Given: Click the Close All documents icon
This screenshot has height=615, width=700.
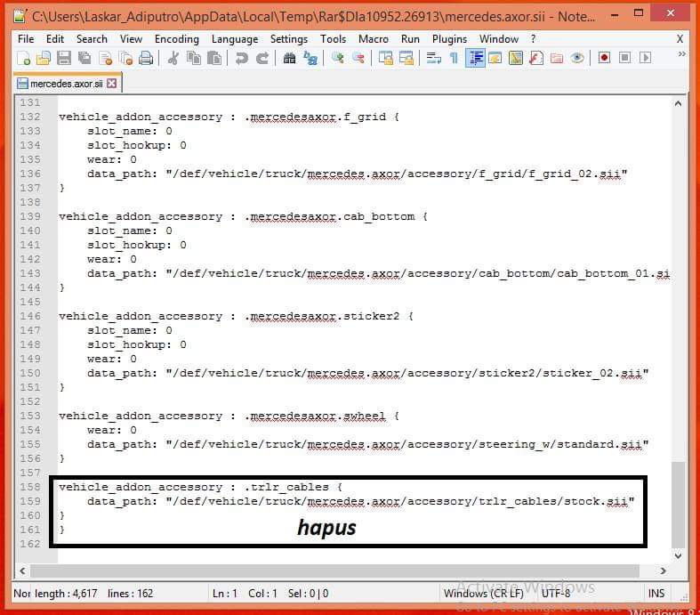Looking at the screenshot, I should tap(126, 58).
